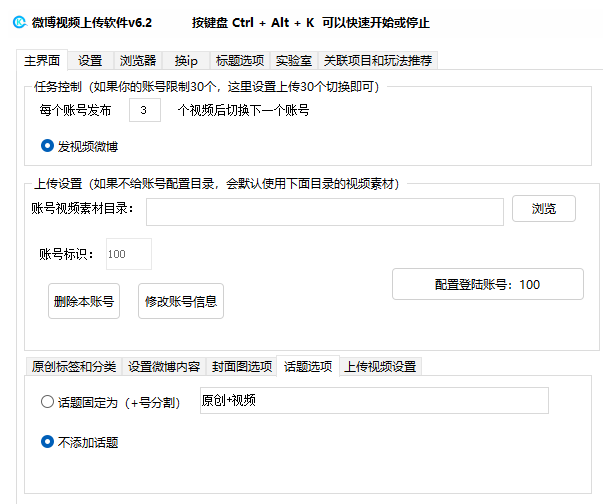Select the 不添加话题 radio button
The image size is (603, 504).
47,442
